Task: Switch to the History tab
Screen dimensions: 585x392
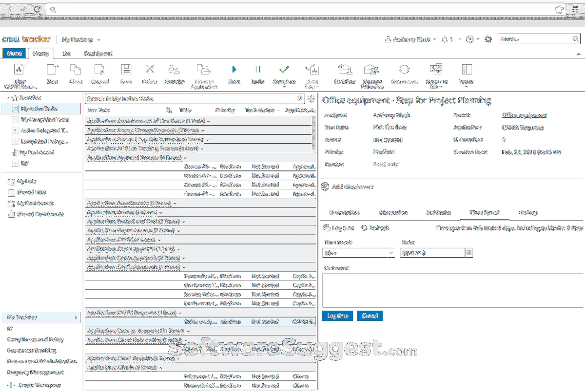Action: [528, 212]
